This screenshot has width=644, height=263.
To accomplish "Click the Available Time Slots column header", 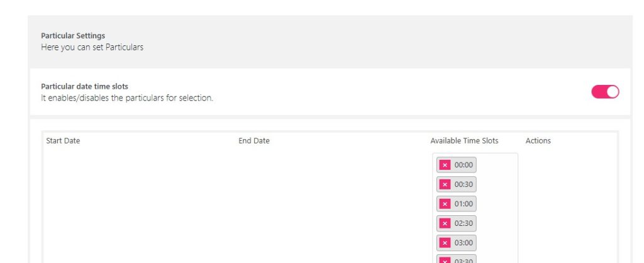I will point(464,141).
